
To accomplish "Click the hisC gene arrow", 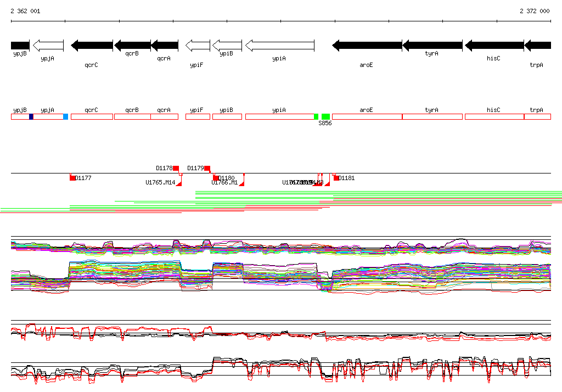I will (x=494, y=46).
